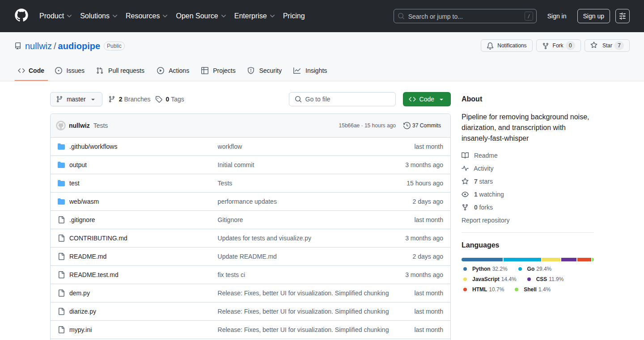Screen dimensions: 644x340
Task: Open the master branch selector dropdown
Action: tap(76, 99)
